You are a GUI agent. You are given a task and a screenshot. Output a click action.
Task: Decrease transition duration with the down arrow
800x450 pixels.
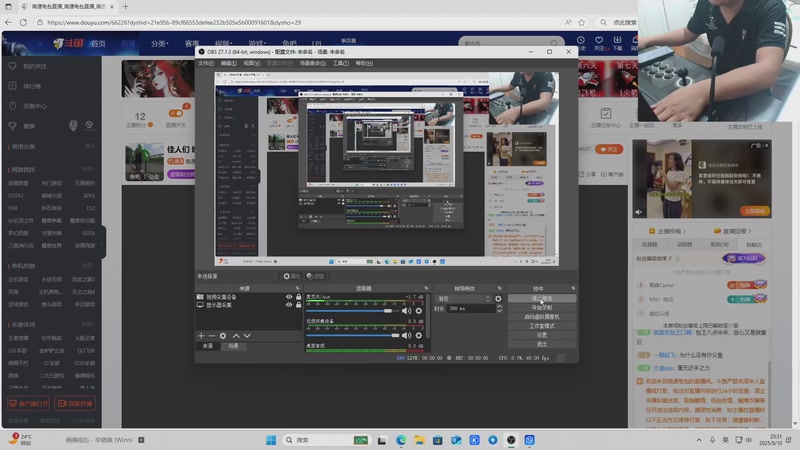point(499,311)
